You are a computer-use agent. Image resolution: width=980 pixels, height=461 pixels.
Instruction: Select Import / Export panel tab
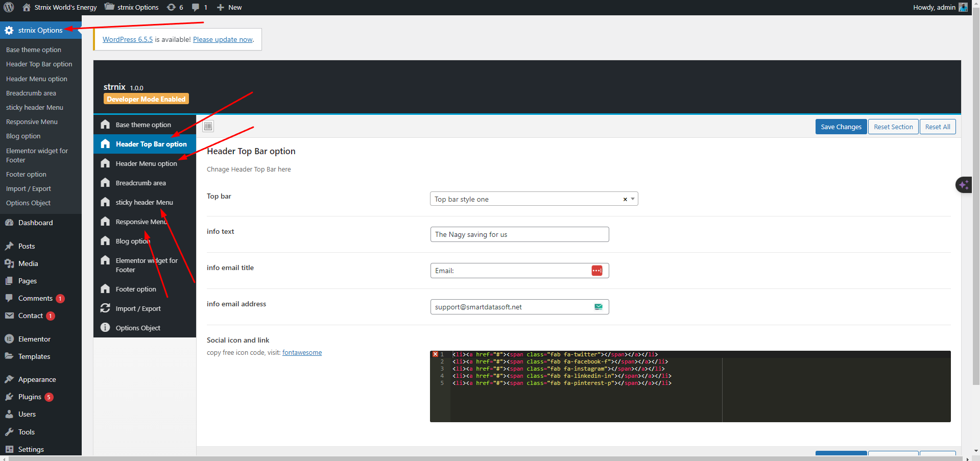[145, 308]
